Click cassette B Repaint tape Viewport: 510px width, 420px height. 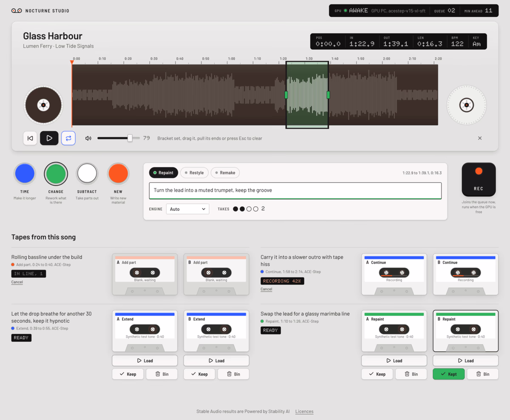(465, 331)
